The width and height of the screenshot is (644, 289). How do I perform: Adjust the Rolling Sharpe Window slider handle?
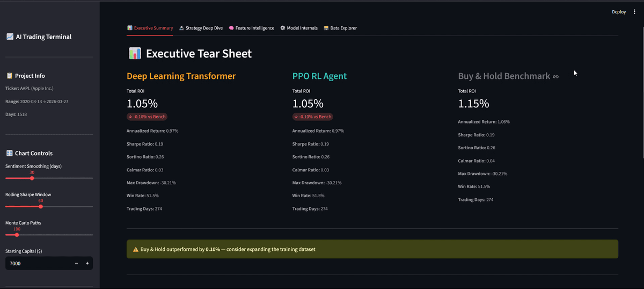[x=41, y=206]
